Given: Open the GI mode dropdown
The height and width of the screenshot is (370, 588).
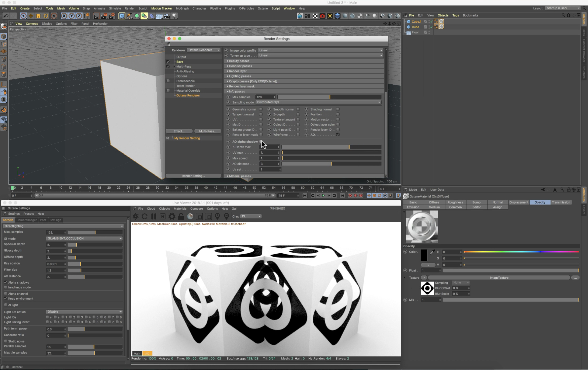Looking at the screenshot, I should [x=84, y=238].
